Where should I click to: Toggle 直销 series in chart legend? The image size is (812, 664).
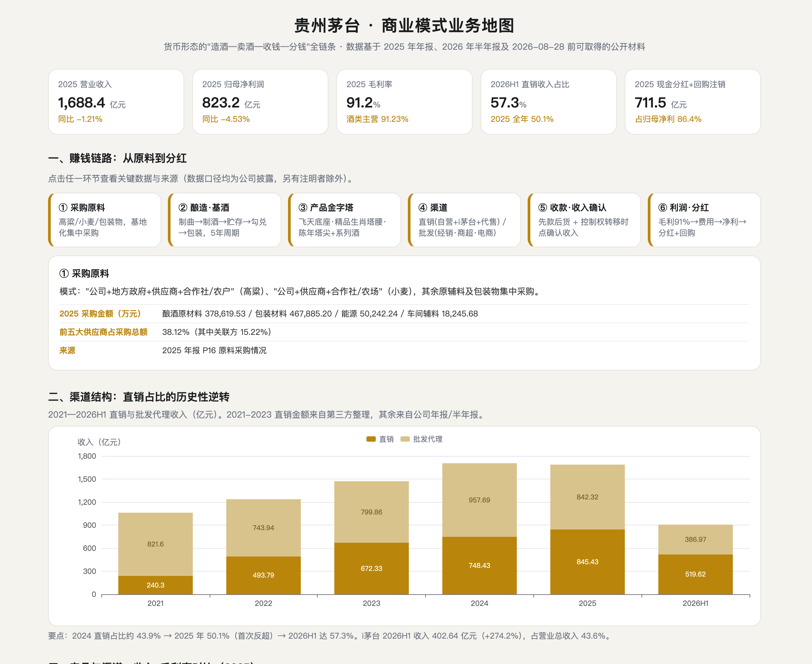pos(380,439)
